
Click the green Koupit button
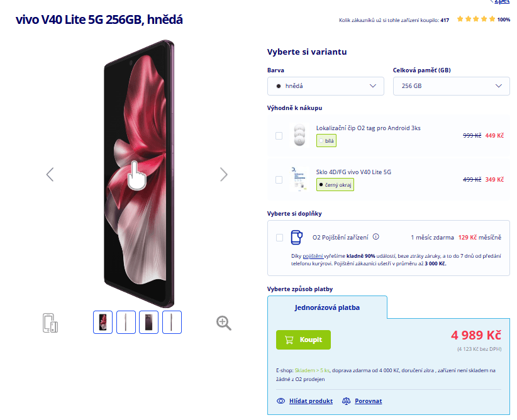tap(303, 339)
